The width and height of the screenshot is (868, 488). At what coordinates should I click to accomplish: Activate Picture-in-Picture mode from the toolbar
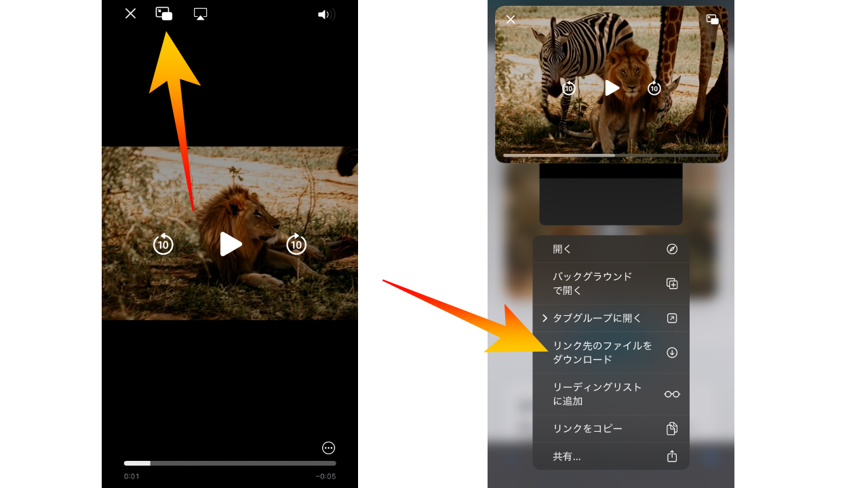pos(163,13)
